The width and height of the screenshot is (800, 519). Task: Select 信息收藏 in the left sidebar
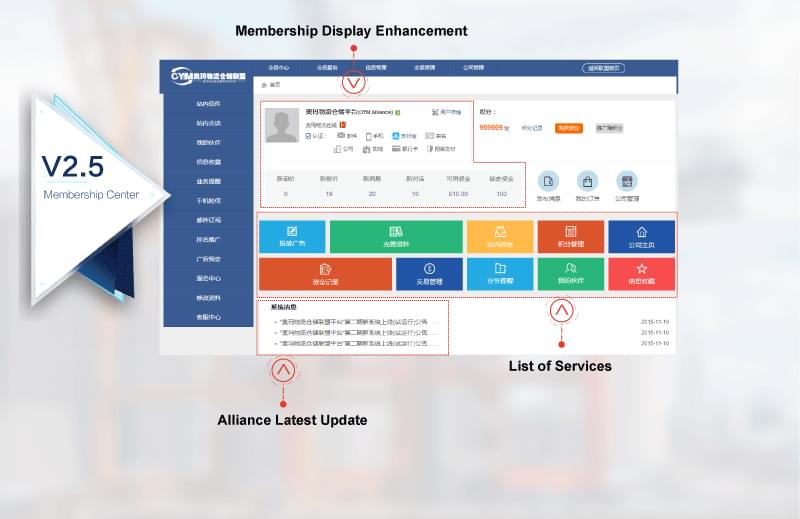click(208, 162)
